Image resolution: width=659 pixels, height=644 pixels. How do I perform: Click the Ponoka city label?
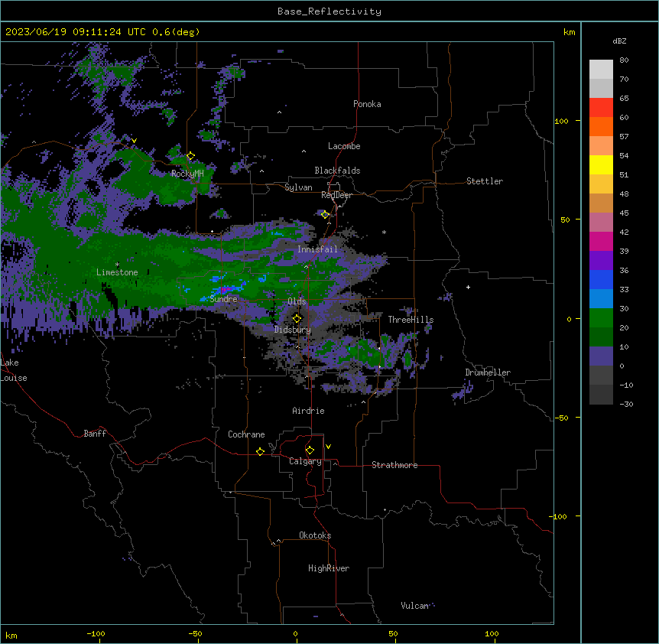tap(367, 104)
